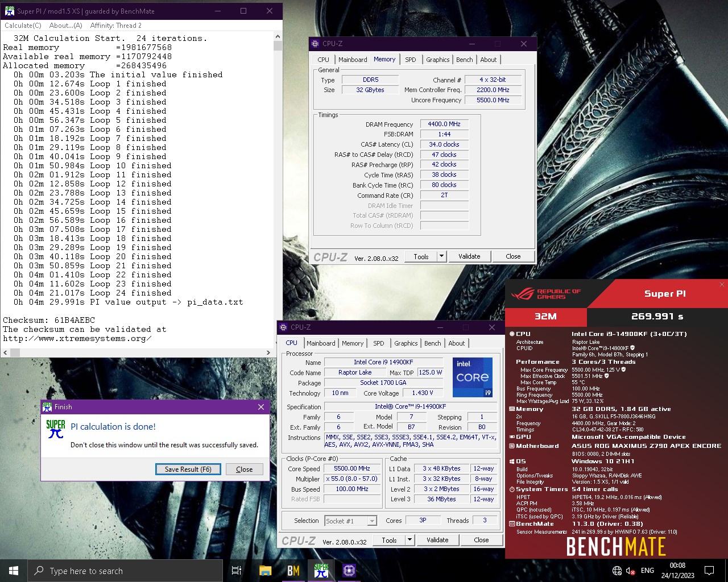Expand the Socket #1 selection dropdown
Screen dimensions: 728x582
tap(372, 521)
